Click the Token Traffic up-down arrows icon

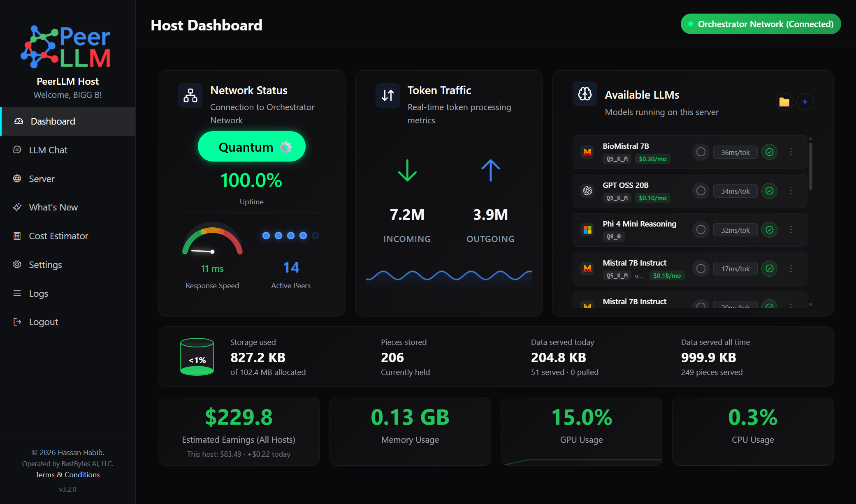pyautogui.click(x=388, y=95)
